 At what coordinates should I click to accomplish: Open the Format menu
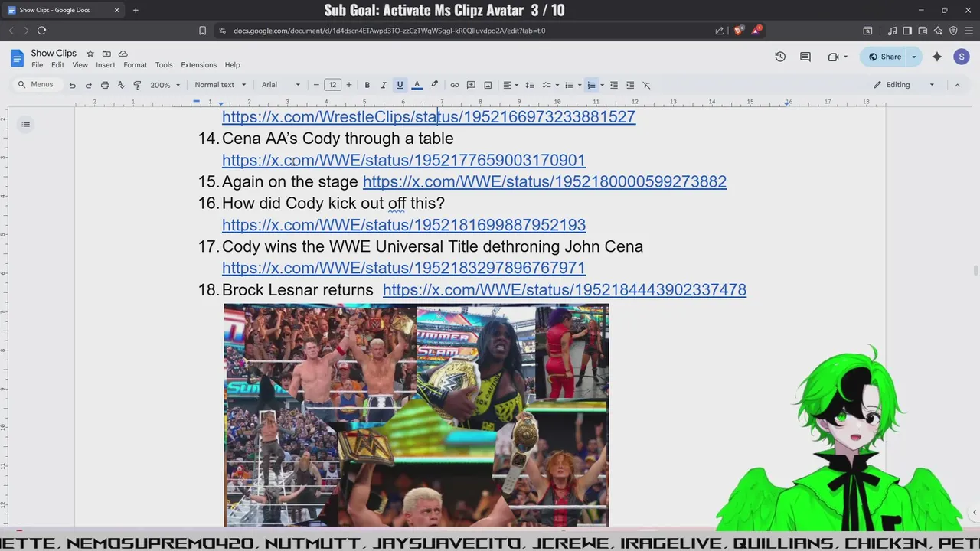[x=135, y=65]
